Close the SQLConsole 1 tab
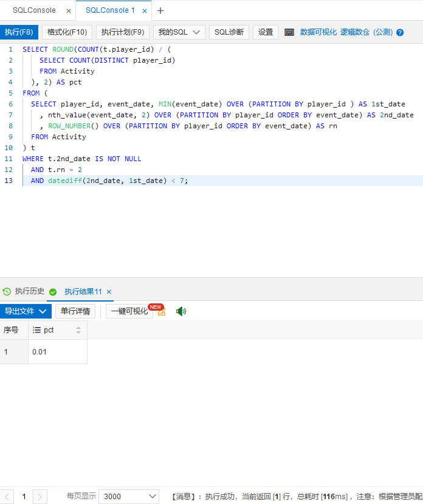 point(145,11)
